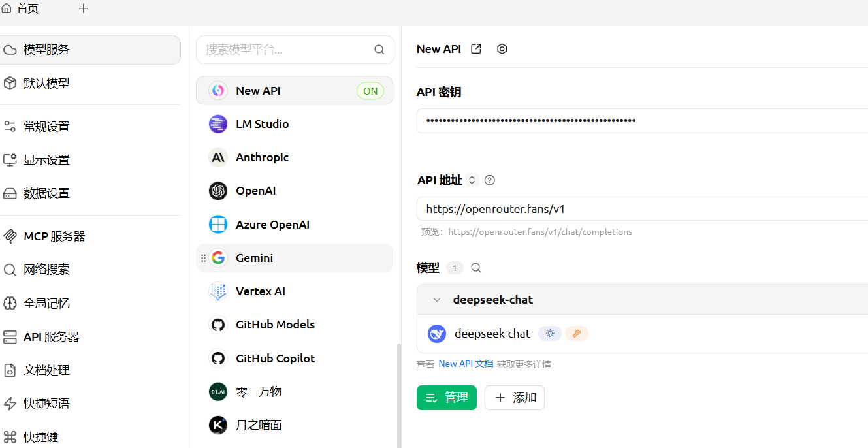Add a new tab with plus icon
Screen dimensions: 868x448
coord(83,8)
